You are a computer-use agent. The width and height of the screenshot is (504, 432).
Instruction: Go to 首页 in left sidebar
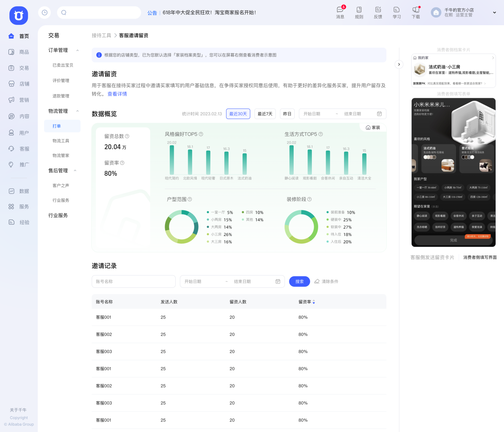19,36
